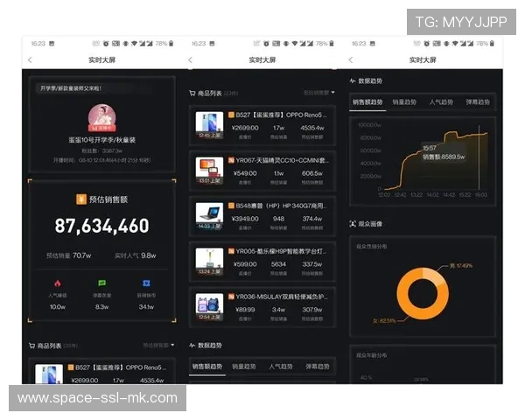
Task: Switch to the 弹幕趋势 tab on the right screen
Action: [x=477, y=102]
